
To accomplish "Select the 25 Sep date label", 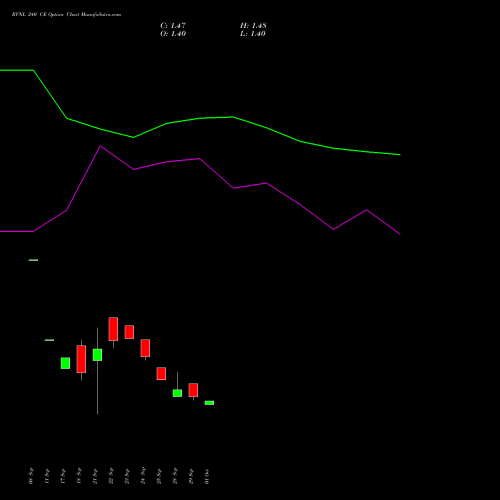I will pos(159,476).
